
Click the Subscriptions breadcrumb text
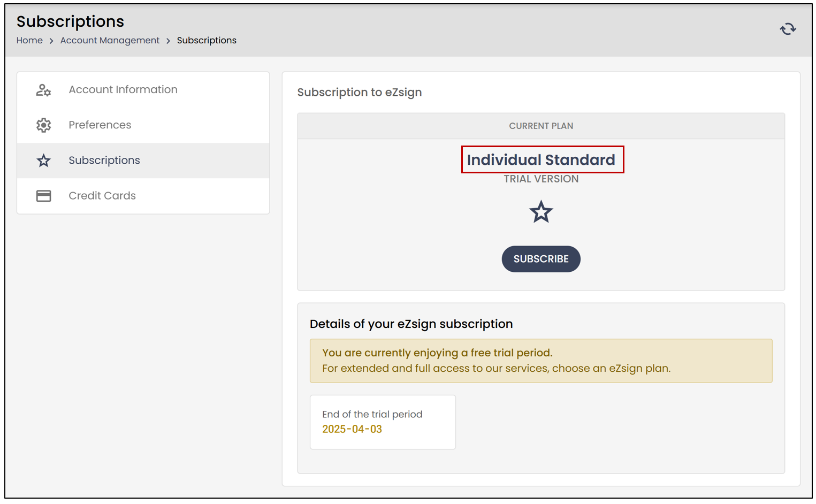pos(207,41)
